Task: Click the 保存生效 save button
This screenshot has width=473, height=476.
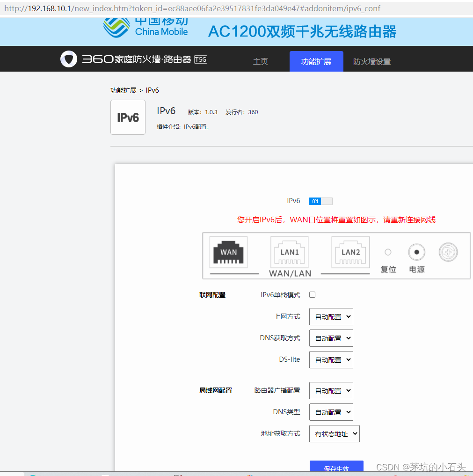Action: tap(336, 468)
